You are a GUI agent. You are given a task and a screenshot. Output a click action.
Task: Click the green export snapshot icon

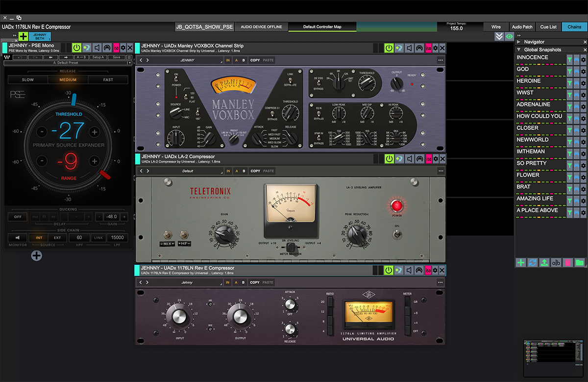tap(544, 263)
